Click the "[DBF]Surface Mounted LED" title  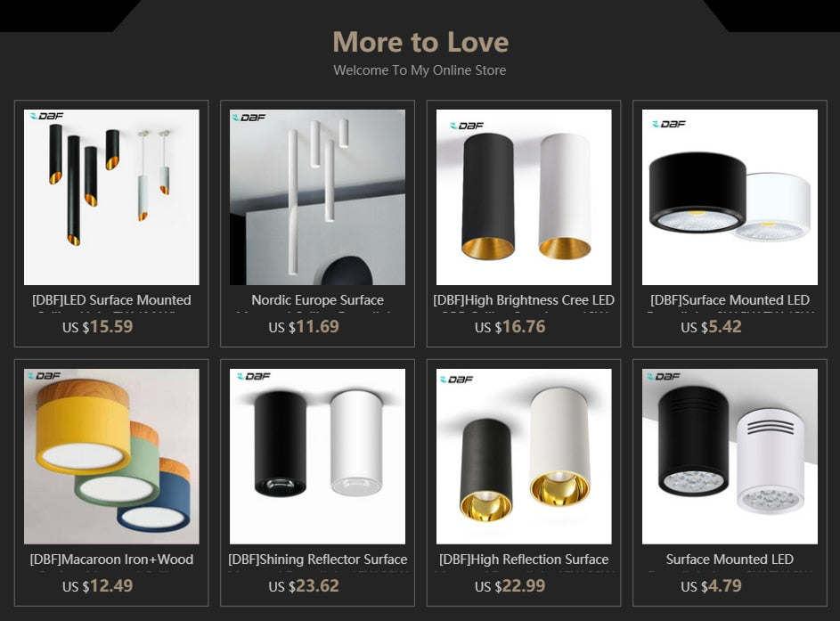730,300
